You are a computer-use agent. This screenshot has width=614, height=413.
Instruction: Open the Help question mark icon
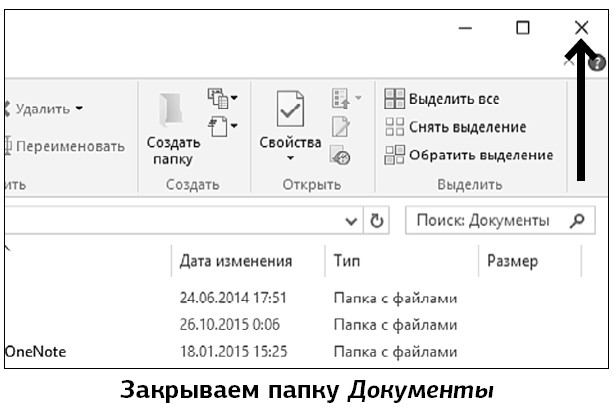(597, 63)
